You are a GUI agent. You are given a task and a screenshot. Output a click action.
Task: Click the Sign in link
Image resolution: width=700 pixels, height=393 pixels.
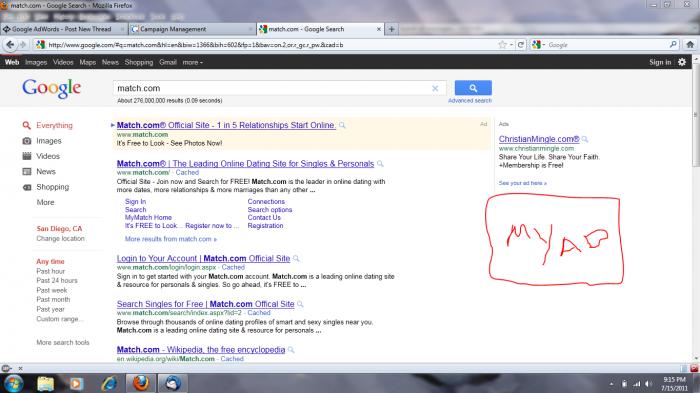click(660, 63)
